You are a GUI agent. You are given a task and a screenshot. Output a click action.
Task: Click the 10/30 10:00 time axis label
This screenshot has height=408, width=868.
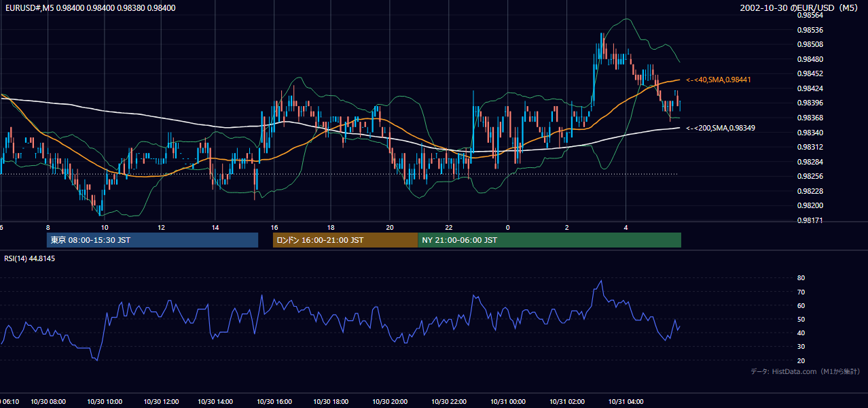point(105,402)
